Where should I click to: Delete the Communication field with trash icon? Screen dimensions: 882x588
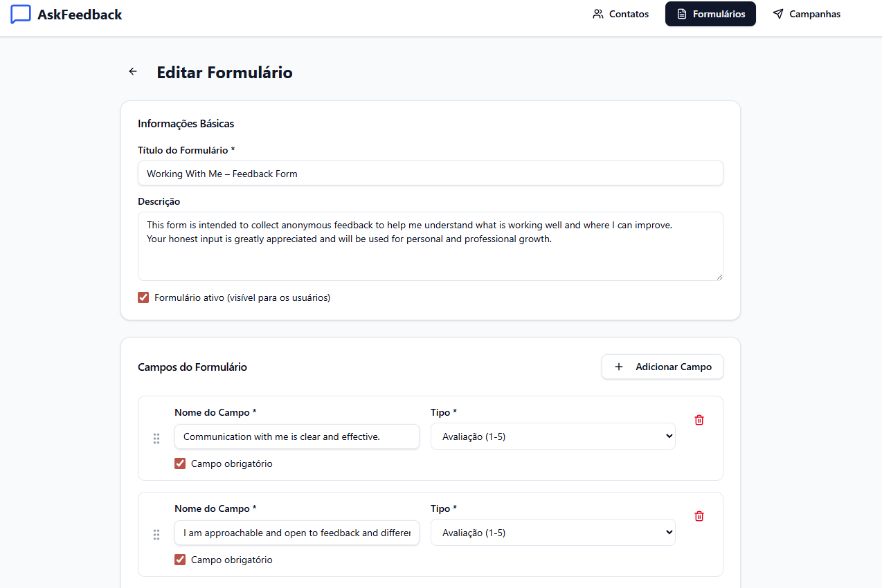(x=699, y=420)
